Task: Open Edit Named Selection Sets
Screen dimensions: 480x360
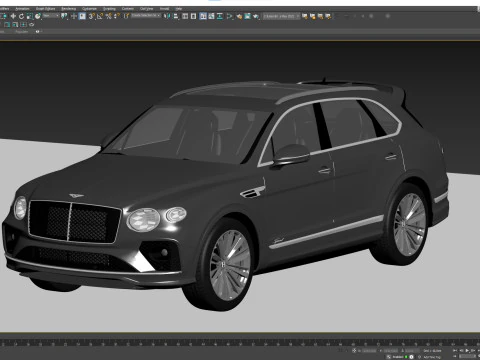Action: (x=127, y=16)
